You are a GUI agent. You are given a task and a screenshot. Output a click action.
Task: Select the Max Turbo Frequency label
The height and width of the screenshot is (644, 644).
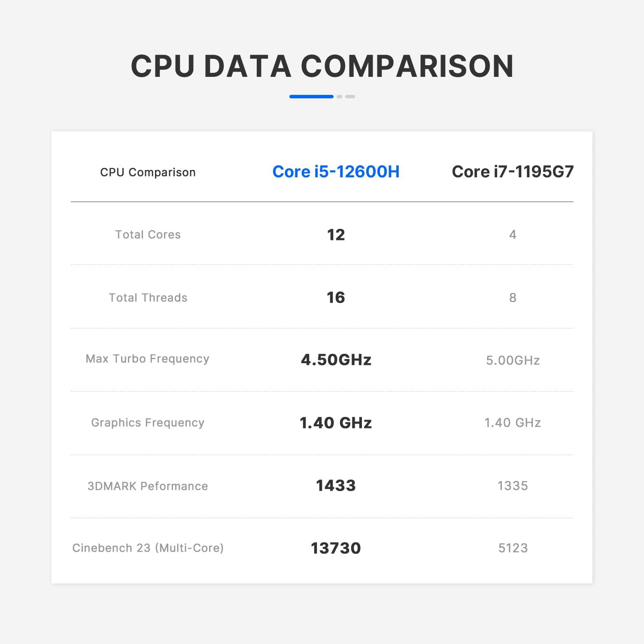pyautogui.click(x=147, y=359)
